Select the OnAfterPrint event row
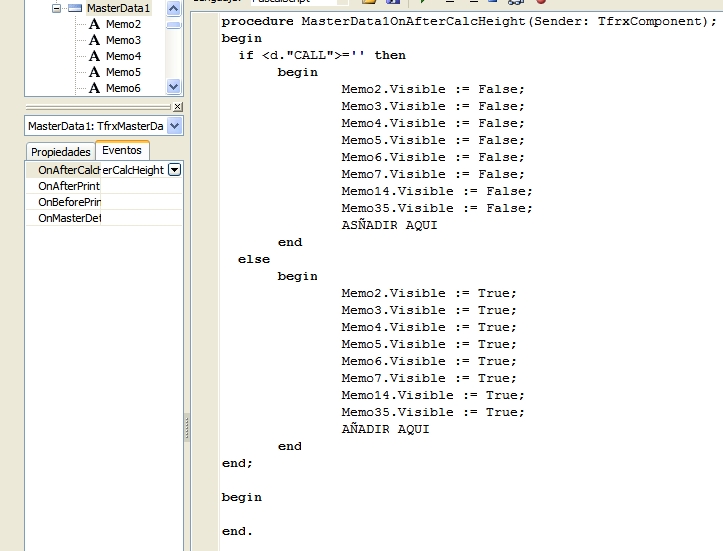Screen dimensions: 723x551 (68, 186)
